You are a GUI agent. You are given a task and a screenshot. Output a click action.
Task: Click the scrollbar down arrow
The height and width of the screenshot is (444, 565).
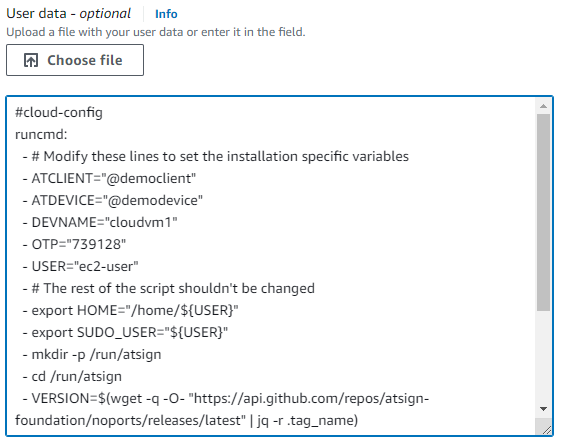[543, 409]
